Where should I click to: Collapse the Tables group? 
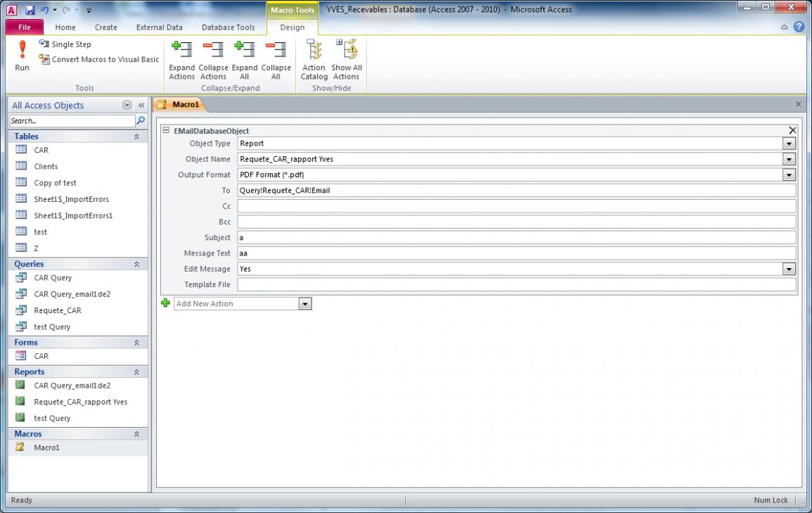click(136, 137)
